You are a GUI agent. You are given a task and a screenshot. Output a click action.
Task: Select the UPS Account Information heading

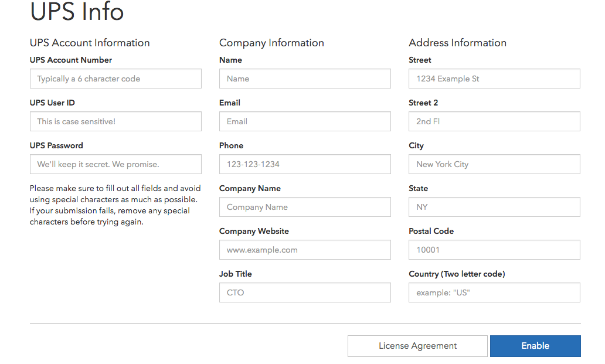(x=90, y=43)
